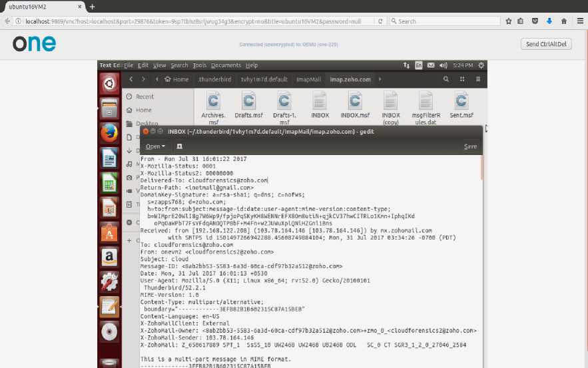588x368 pixels.
Task: Launch LibreOffice Calc from the dock
Action: 109,182
